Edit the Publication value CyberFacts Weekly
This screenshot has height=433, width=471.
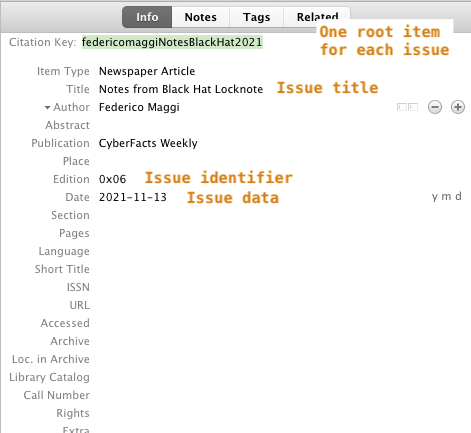coord(148,143)
